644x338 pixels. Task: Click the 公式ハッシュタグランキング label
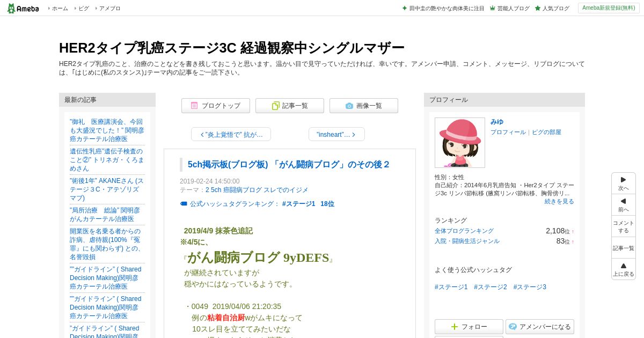tap(235, 204)
